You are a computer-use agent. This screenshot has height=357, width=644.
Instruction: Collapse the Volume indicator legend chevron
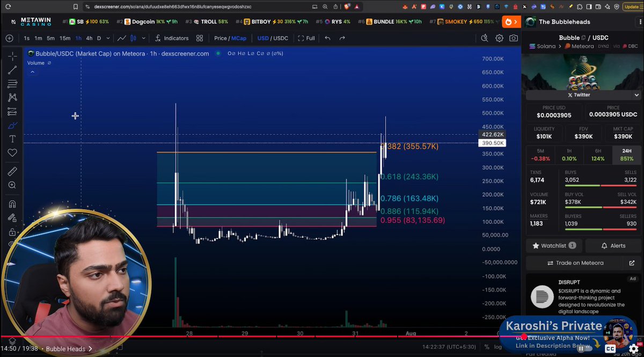[32, 71]
